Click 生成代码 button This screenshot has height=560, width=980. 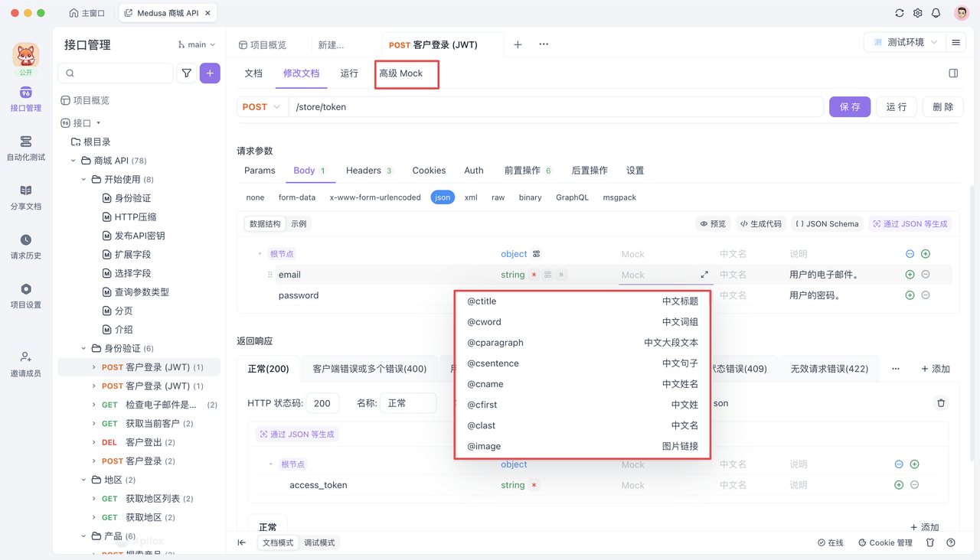[x=760, y=224]
